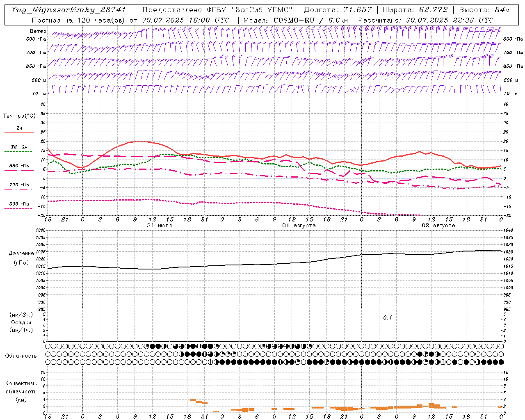Select the Давление panel label
The image size is (525, 420).
(x=21, y=253)
